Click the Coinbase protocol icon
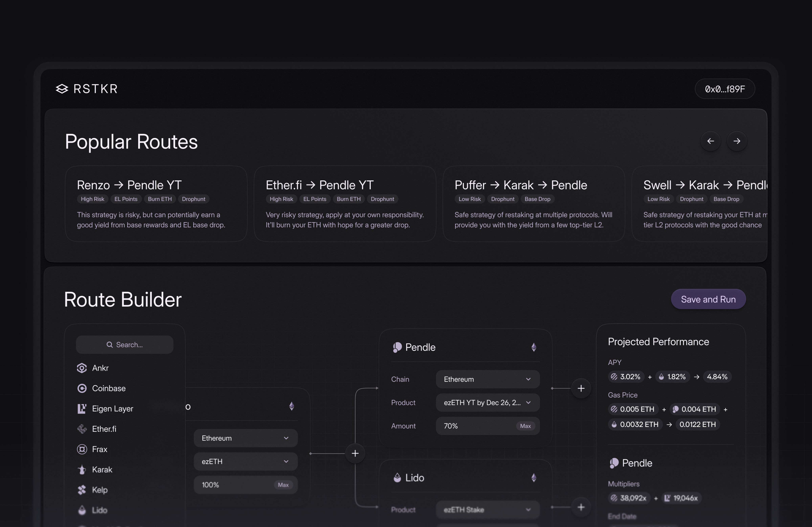 [81, 388]
